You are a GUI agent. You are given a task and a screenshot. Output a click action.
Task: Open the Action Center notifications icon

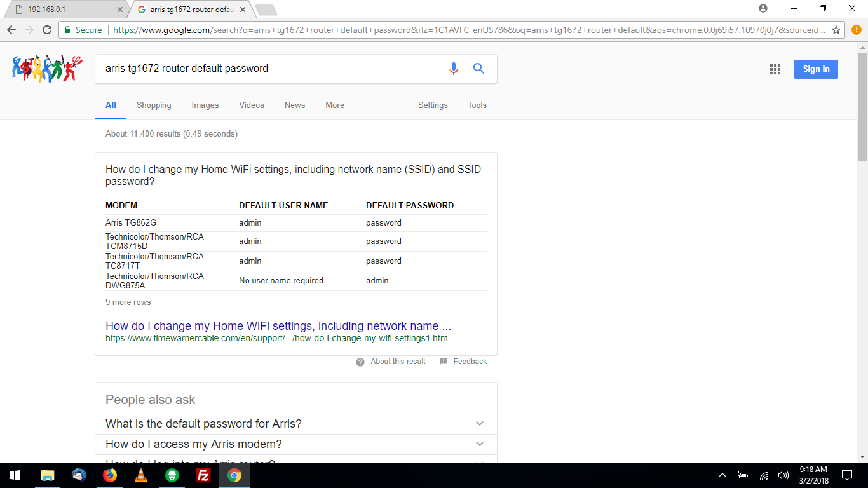click(847, 475)
